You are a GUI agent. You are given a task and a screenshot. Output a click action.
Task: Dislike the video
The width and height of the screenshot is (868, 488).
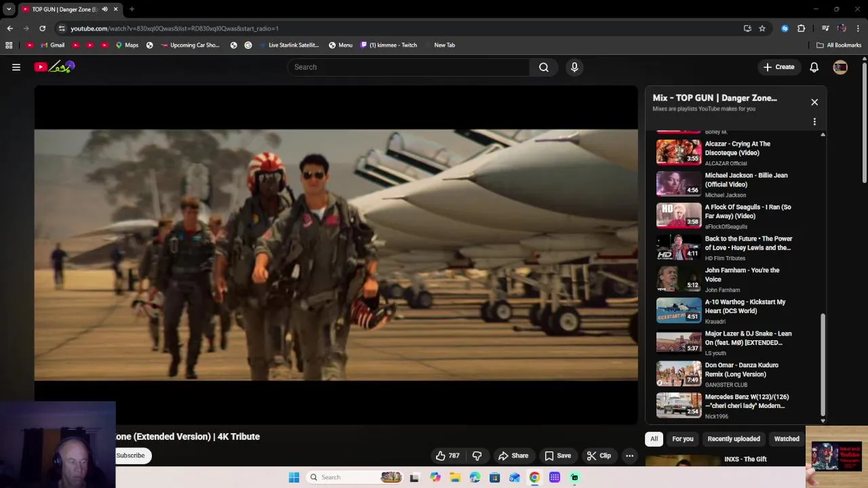pyautogui.click(x=477, y=455)
